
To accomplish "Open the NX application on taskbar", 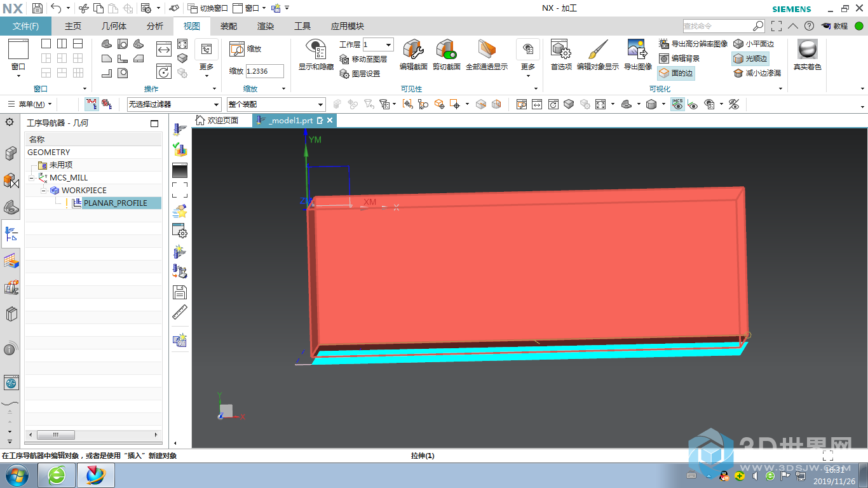I will (96, 475).
